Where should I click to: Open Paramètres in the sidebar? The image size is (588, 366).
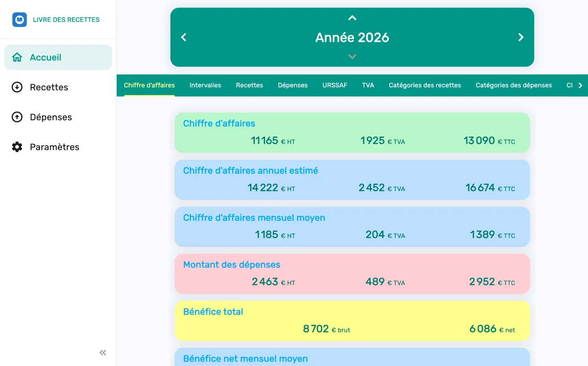click(x=58, y=147)
